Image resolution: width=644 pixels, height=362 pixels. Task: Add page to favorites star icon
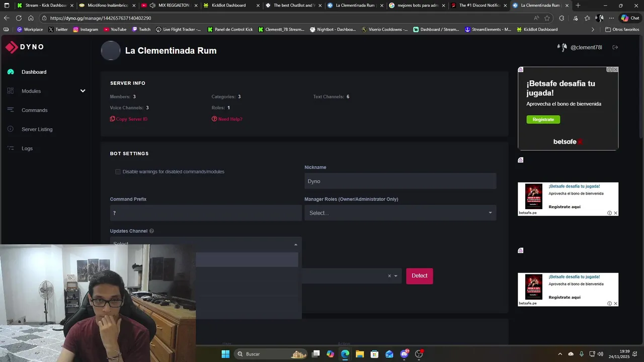coord(547,18)
